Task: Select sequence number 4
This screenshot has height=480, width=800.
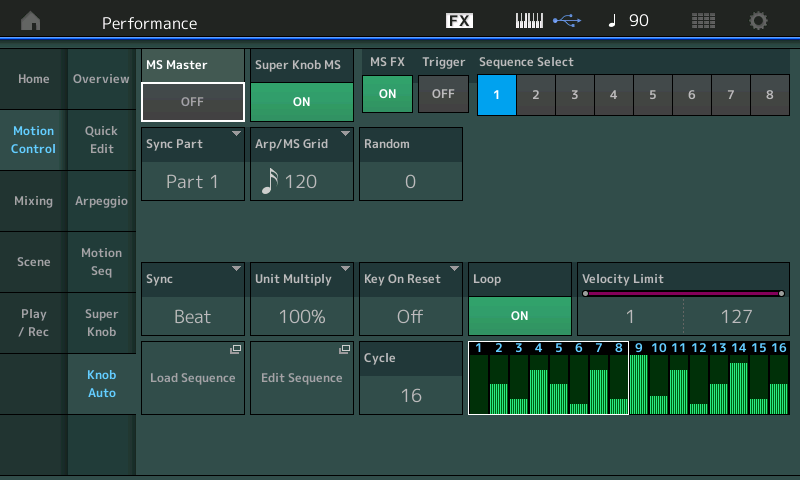Action: (x=613, y=95)
